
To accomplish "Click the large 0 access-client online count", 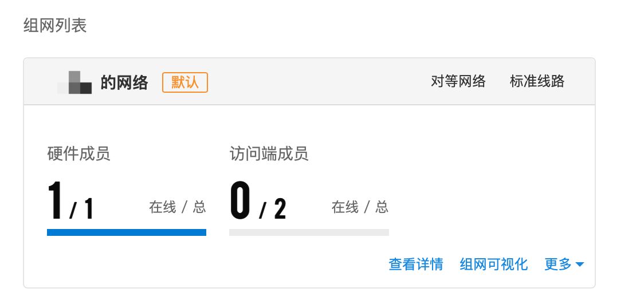I will (240, 201).
